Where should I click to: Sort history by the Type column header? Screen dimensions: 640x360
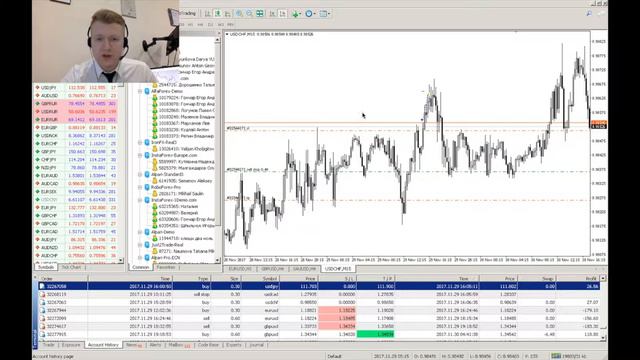(x=191, y=278)
